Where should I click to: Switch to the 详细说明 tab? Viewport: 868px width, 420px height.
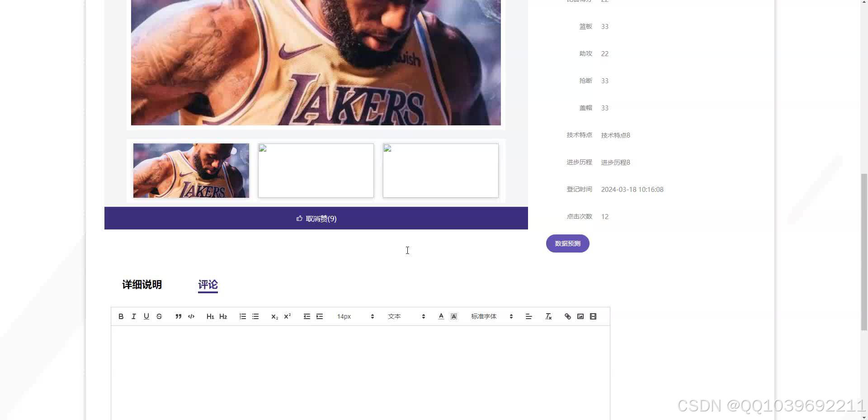pyautogui.click(x=142, y=285)
